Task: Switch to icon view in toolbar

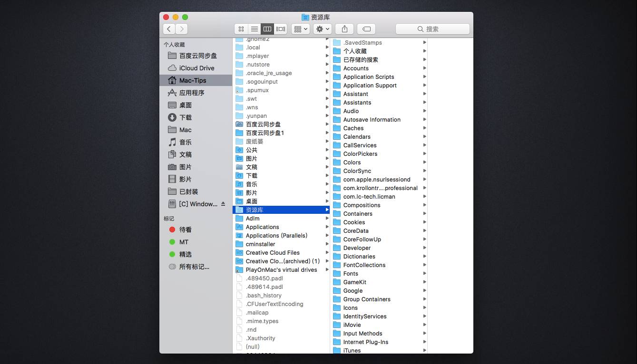Action: coord(241,29)
